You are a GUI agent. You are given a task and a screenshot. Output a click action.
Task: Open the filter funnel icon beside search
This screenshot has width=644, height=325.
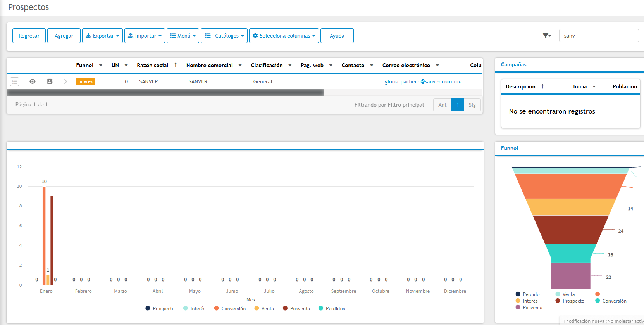coord(547,36)
